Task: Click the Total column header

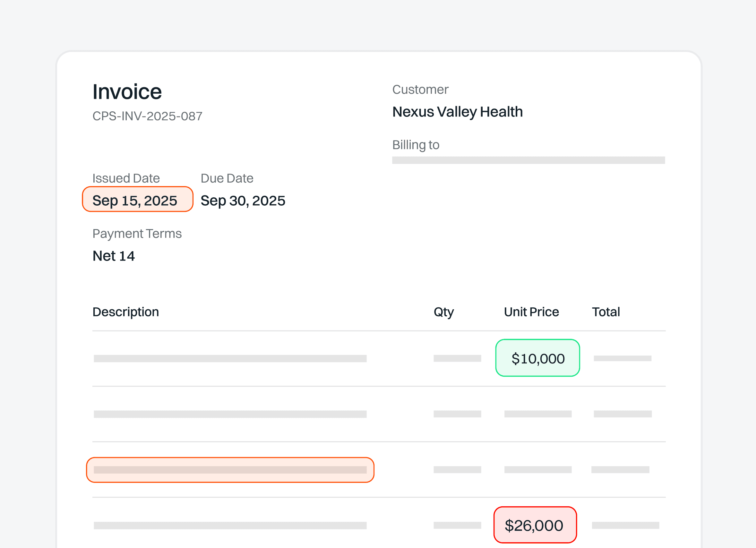Action: (x=606, y=312)
